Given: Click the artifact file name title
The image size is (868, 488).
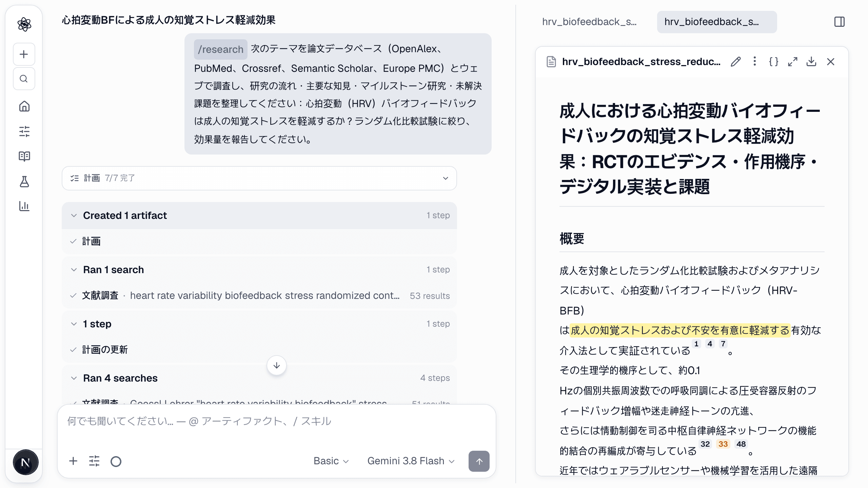Looking at the screenshot, I should (641, 62).
